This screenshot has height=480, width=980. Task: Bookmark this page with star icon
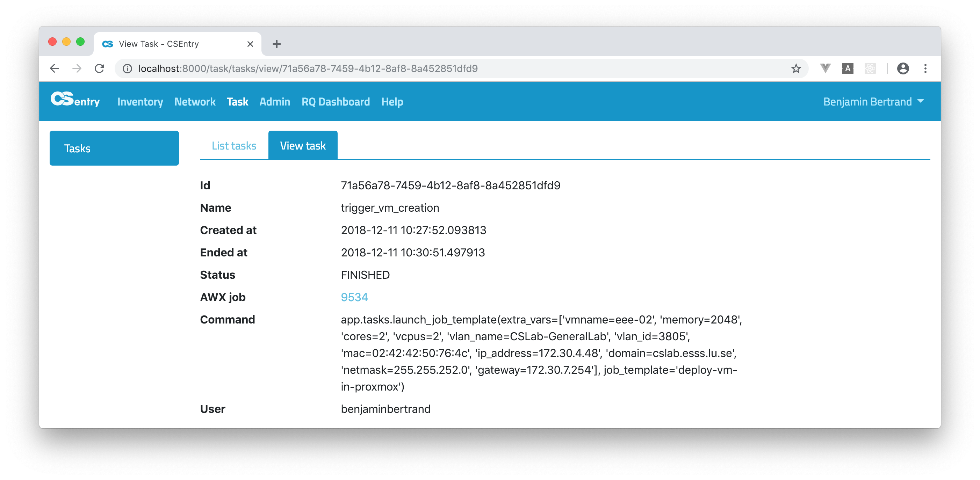[796, 68]
